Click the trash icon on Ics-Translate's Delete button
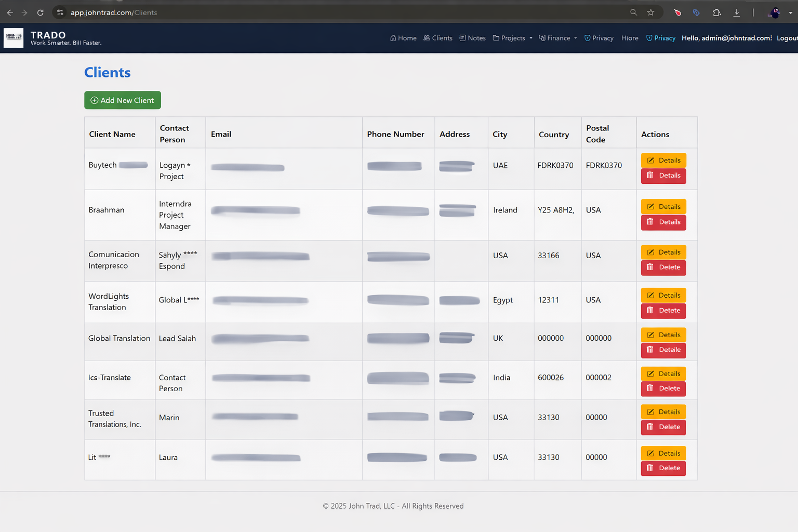The image size is (798, 532). [650, 388]
